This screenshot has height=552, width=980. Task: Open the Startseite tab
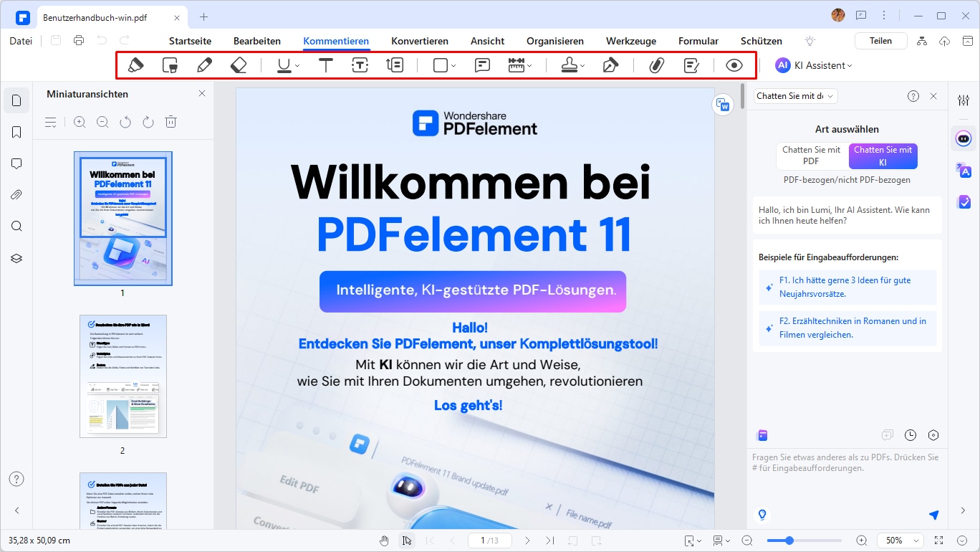[x=189, y=41]
